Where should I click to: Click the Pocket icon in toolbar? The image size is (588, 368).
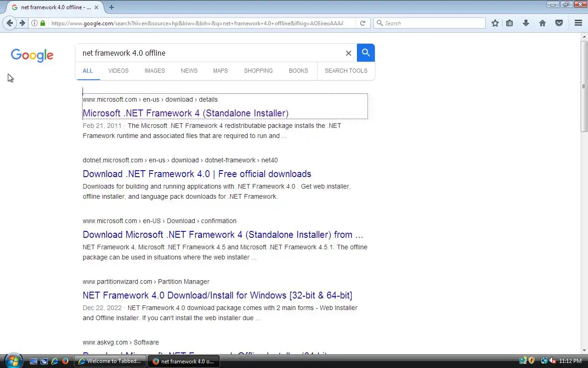click(x=559, y=23)
